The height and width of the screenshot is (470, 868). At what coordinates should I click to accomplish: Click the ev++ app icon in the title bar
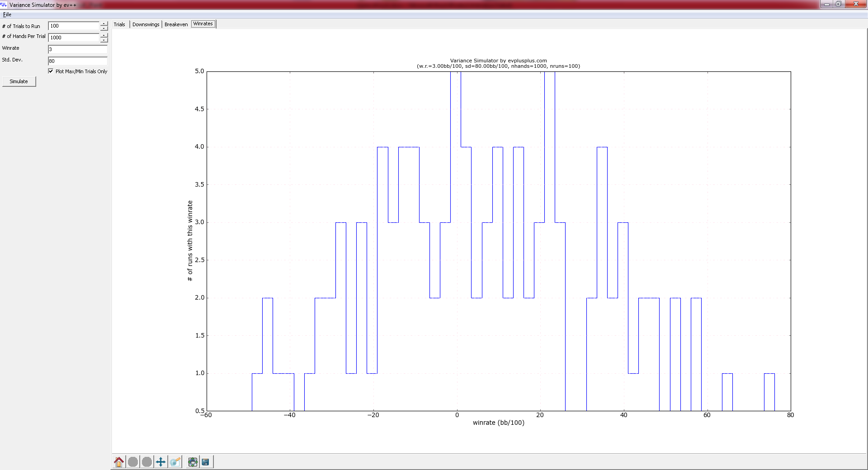pos(4,5)
